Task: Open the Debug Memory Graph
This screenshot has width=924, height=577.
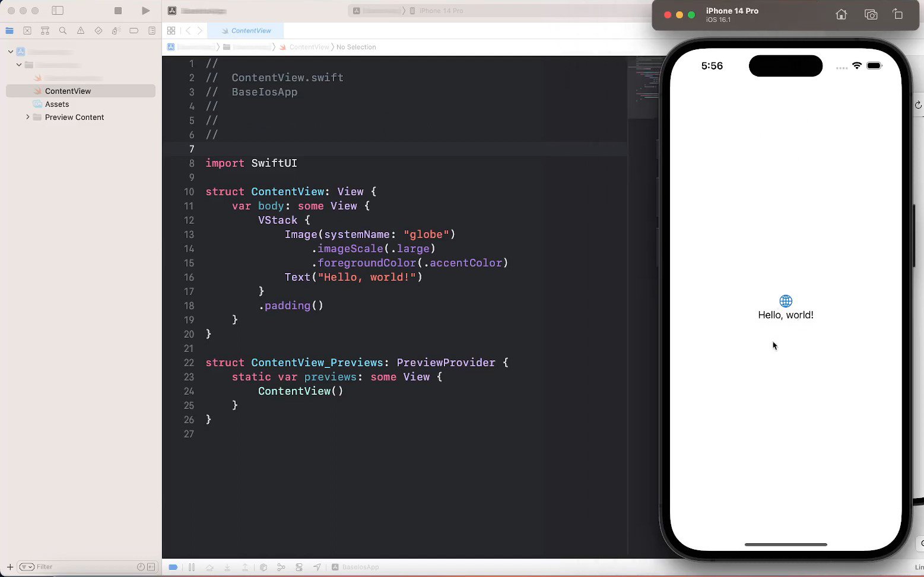Action: [281, 568]
